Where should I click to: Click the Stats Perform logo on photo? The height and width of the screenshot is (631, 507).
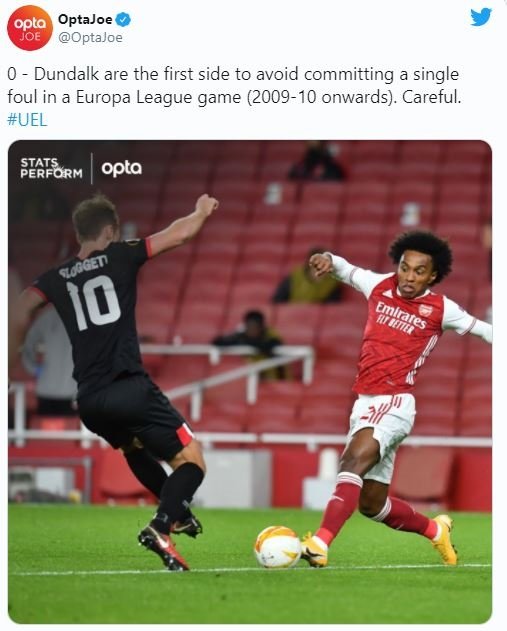51,168
